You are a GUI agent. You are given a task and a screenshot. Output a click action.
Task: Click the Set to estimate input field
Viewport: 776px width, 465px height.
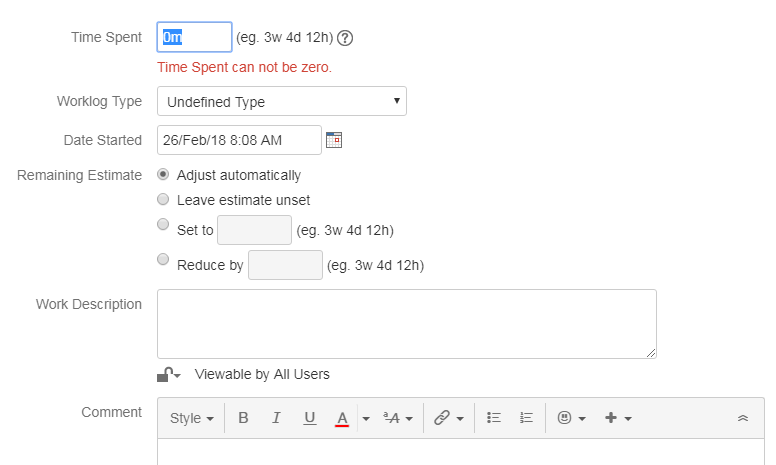tap(254, 230)
